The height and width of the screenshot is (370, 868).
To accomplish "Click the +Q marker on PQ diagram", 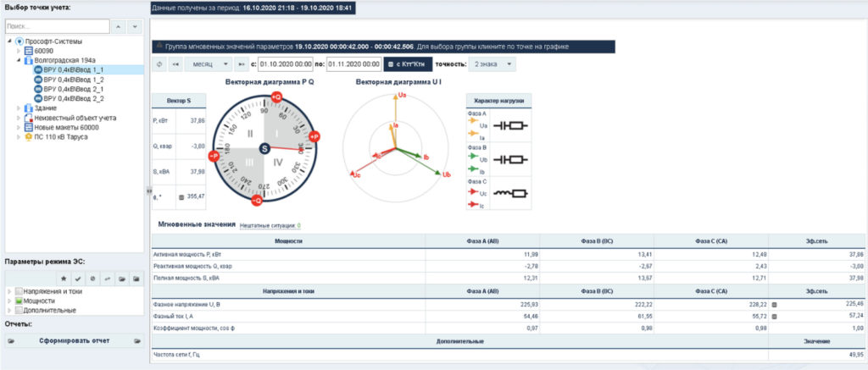I will (275, 97).
